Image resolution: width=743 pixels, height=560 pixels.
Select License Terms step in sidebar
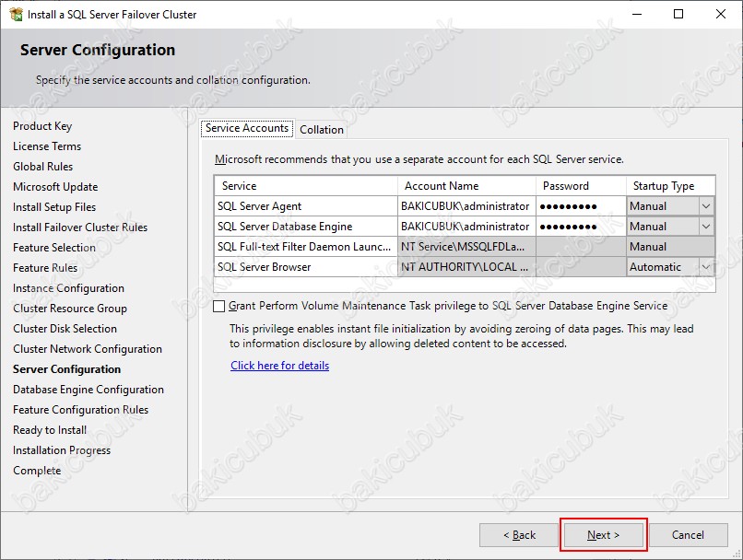pos(47,146)
